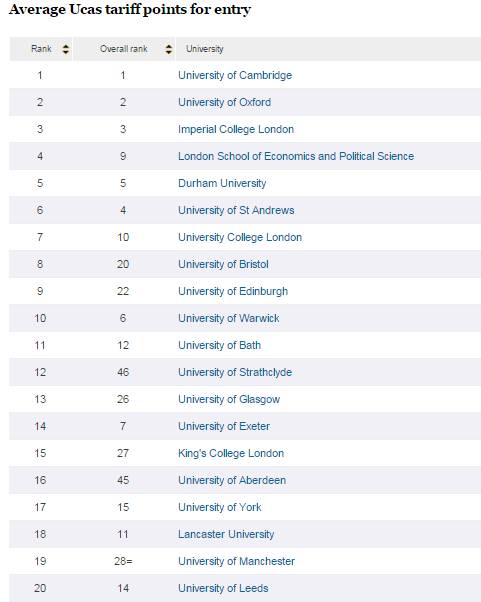Select University of Bristol link
This screenshot has height=602, width=481.
tap(223, 264)
